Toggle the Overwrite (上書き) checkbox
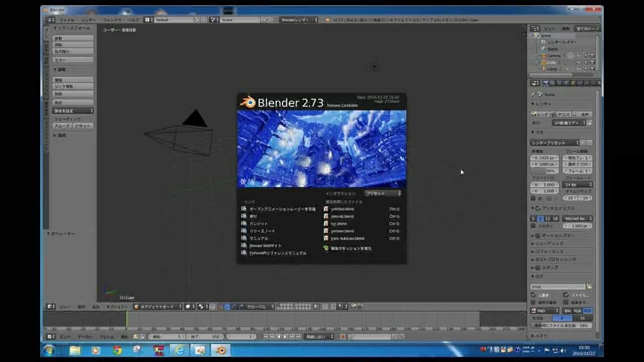The height and width of the screenshot is (362, 644). coord(534,295)
